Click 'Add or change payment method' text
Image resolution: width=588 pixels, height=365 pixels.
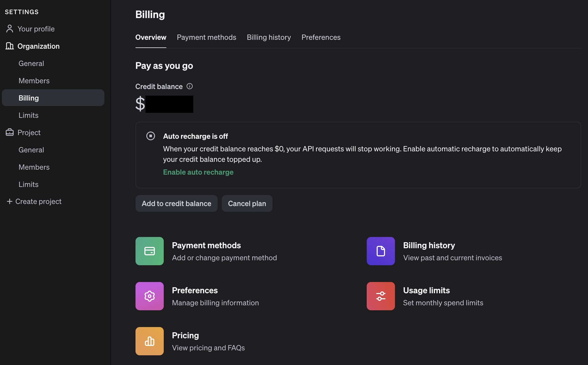coord(224,258)
